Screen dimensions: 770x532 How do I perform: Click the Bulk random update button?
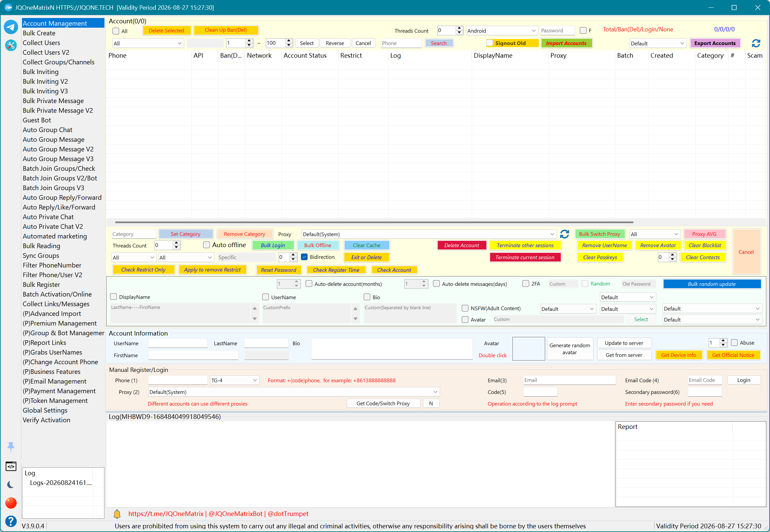[712, 284]
